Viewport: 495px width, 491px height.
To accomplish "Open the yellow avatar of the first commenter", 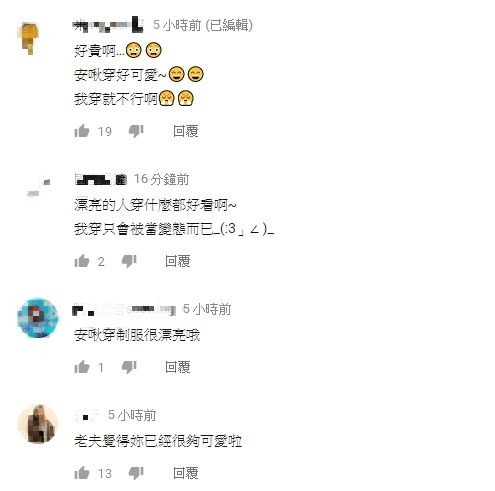I will coord(29,38).
